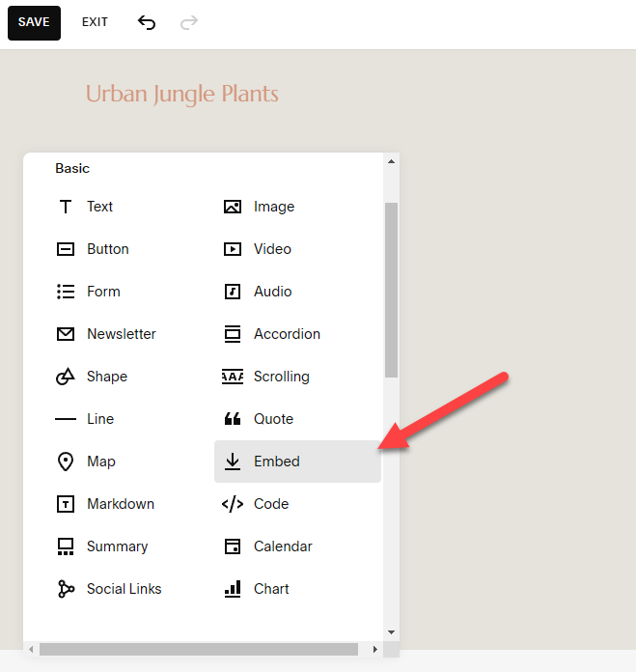
Task: Click the vertical scrollbar down arrow
Action: point(391,631)
